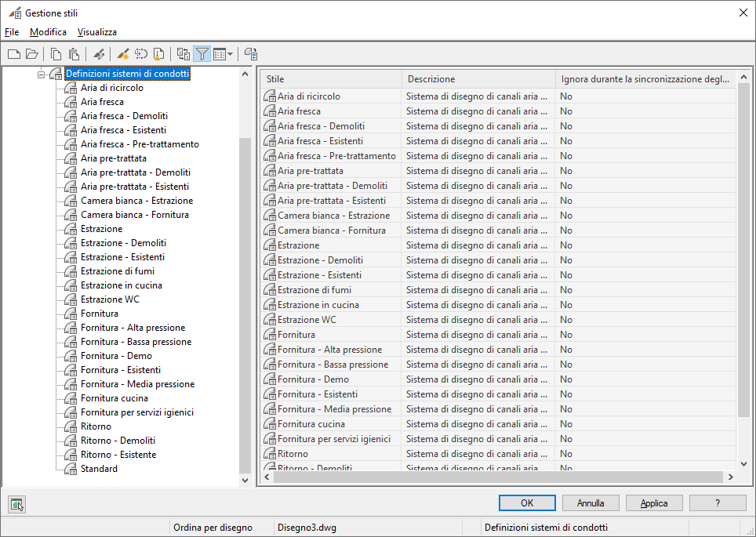Click Ordina per disegno in status bar
Screen dimensions: 756x537
pyautogui.click(x=213, y=528)
